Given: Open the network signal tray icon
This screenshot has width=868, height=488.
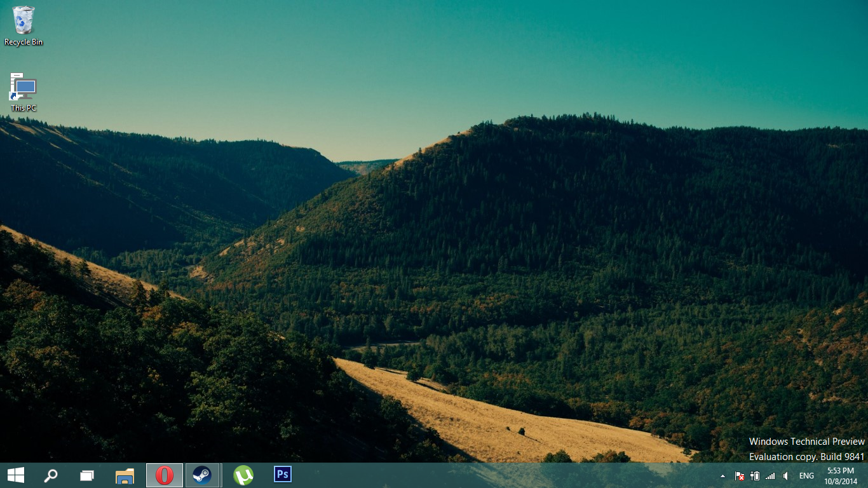Looking at the screenshot, I should [x=770, y=476].
